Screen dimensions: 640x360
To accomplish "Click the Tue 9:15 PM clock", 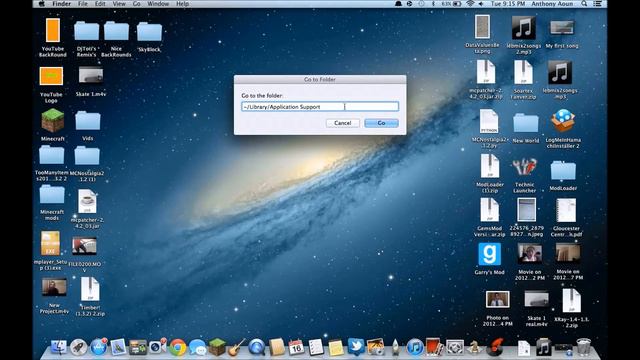I will 508,4.
